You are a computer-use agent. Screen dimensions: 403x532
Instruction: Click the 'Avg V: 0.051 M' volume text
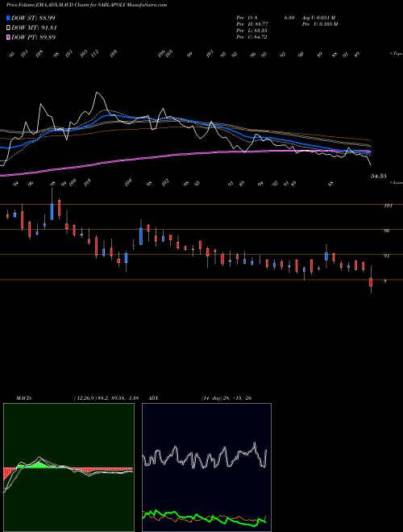(x=318, y=18)
